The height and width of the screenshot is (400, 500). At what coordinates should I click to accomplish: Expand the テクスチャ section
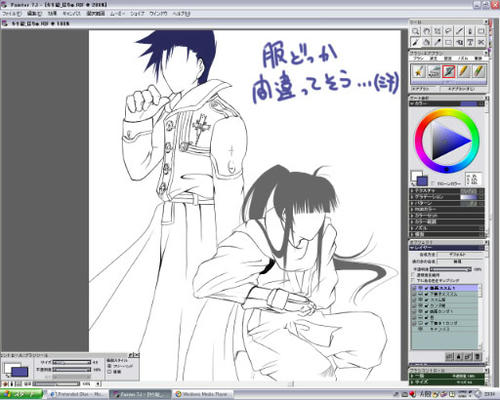click(x=412, y=191)
